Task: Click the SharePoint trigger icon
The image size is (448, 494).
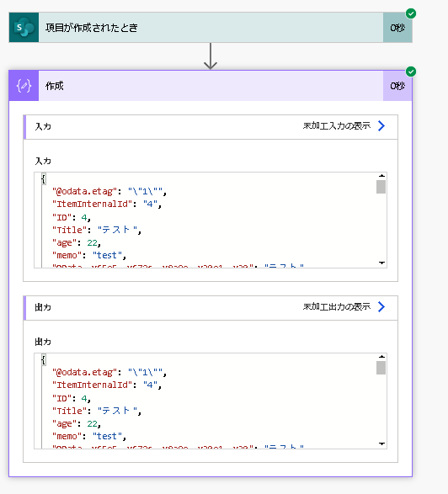Action: pos(24,28)
